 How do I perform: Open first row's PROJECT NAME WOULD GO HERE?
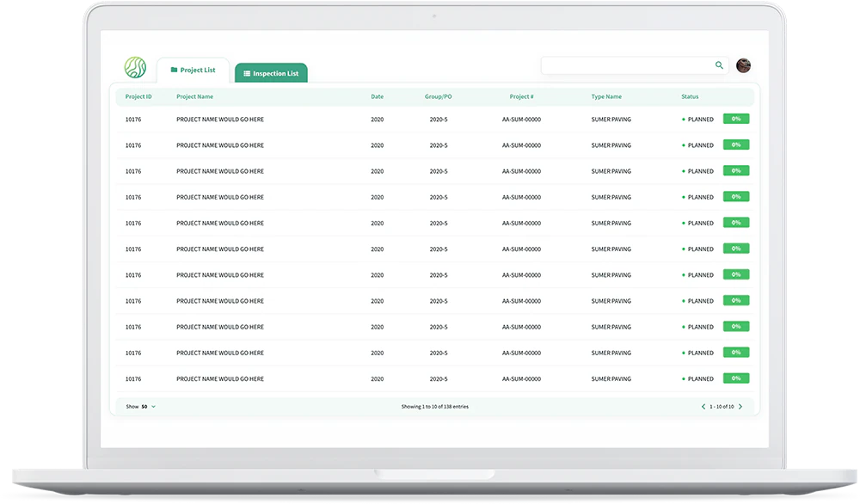click(x=220, y=120)
